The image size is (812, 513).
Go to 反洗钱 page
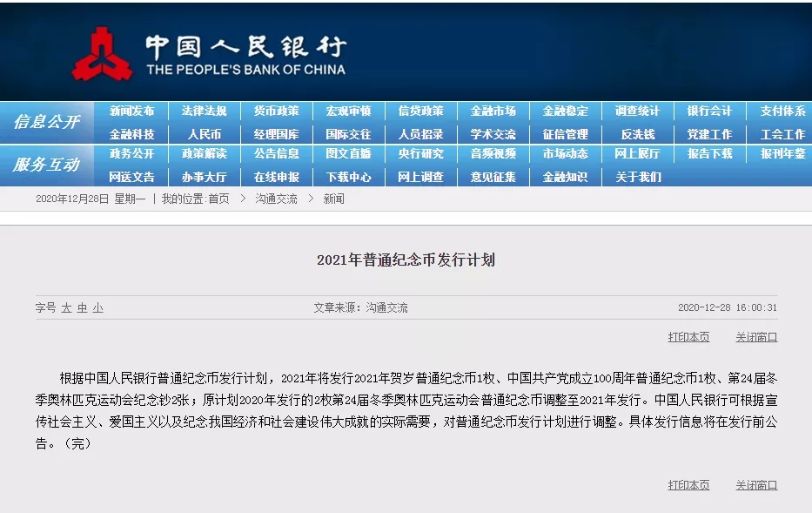click(x=637, y=134)
